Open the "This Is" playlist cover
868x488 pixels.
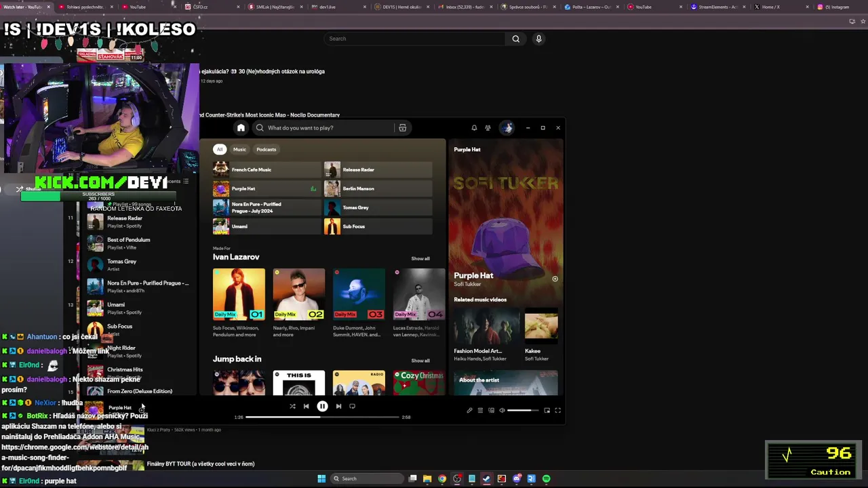(x=299, y=383)
